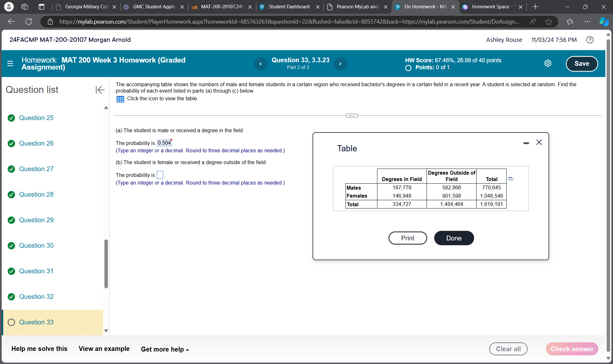Click the part (a) answer field 0.504
613x364 pixels.
coord(164,143)
